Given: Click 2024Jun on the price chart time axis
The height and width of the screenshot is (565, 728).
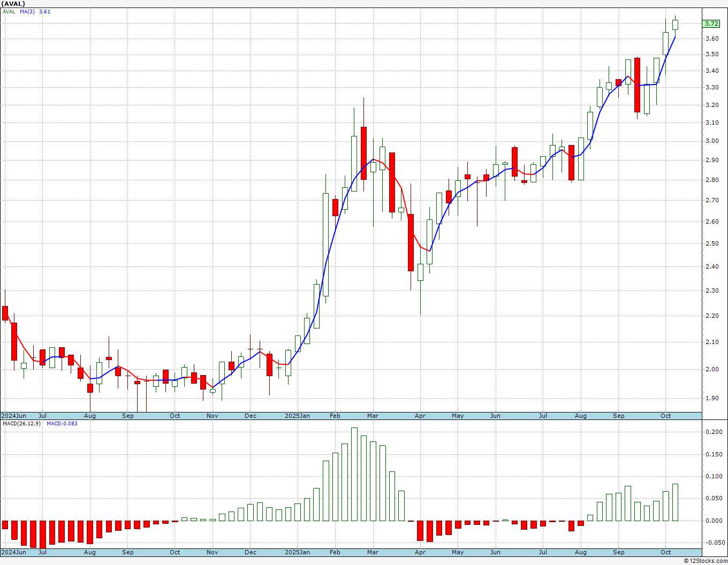Looking at the screenshot, I should pyautogui.click(x=13, y=416).
